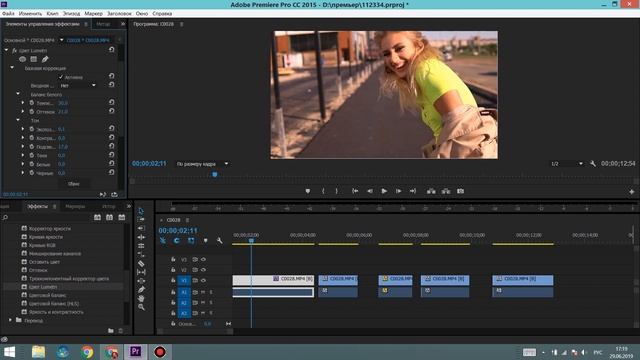Create 4-point polygon mask in Lumetri effect
Viewport: 640px width, 360px height.
pyautogui.click(x=33, y=59)
